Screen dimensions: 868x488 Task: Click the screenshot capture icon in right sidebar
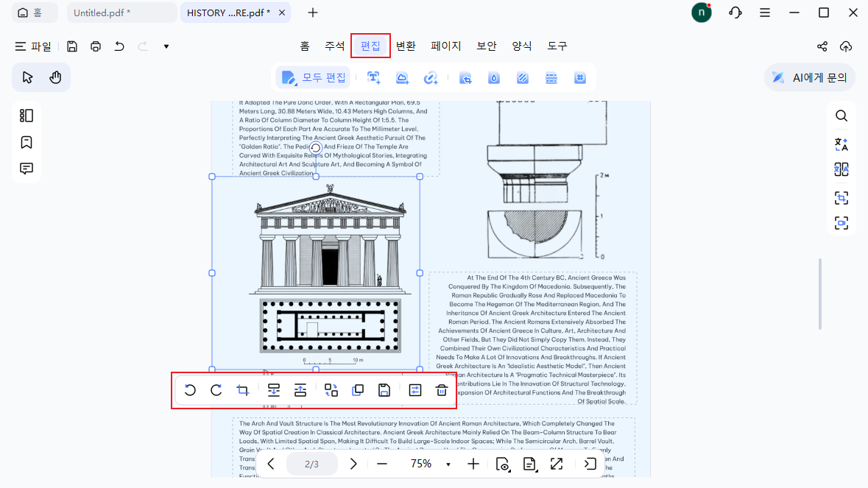pos(841,223)
